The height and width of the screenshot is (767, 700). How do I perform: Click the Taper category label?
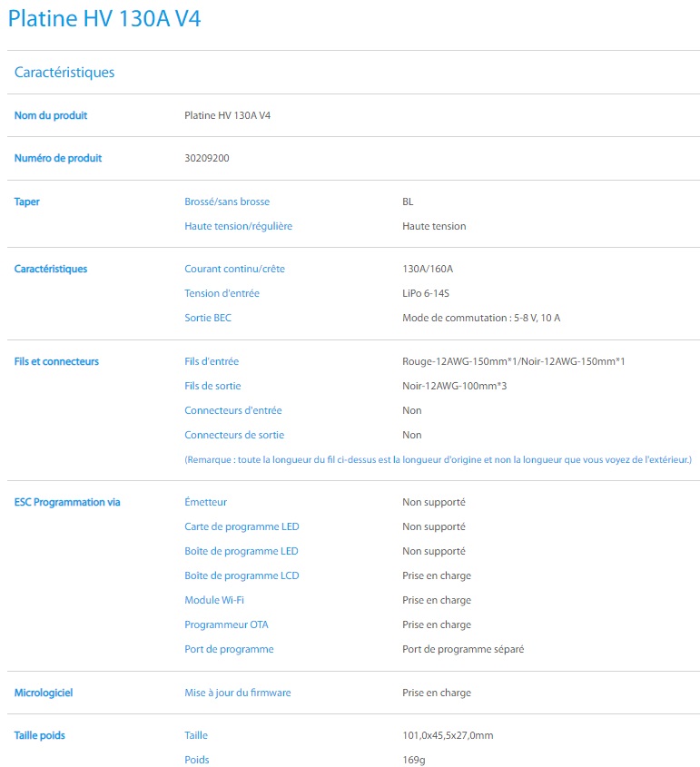tap(26, 202)
